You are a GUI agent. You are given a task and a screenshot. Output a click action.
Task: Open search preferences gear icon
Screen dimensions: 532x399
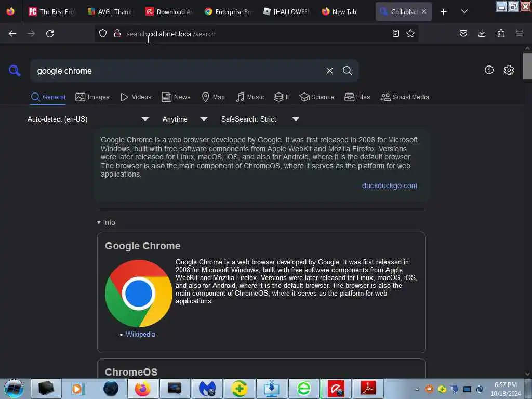[509, 70]
